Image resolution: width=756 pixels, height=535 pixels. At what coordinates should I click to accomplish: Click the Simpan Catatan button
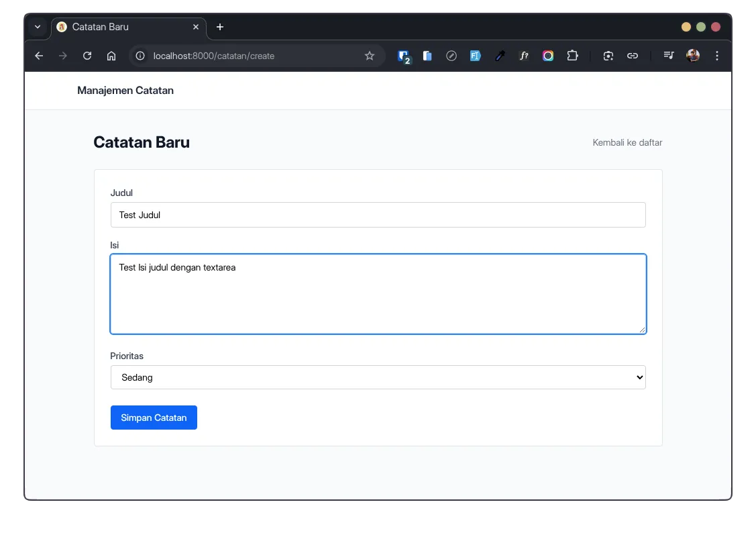pos(154,418)
